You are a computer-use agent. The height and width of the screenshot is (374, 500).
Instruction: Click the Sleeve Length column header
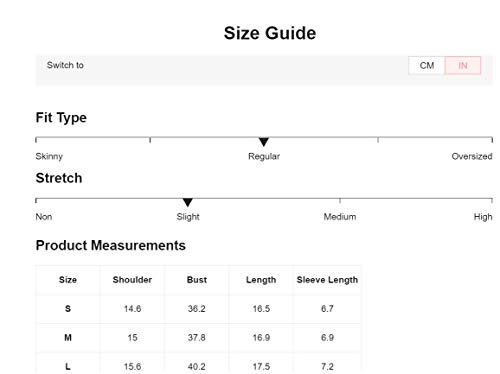coord(327,280)
